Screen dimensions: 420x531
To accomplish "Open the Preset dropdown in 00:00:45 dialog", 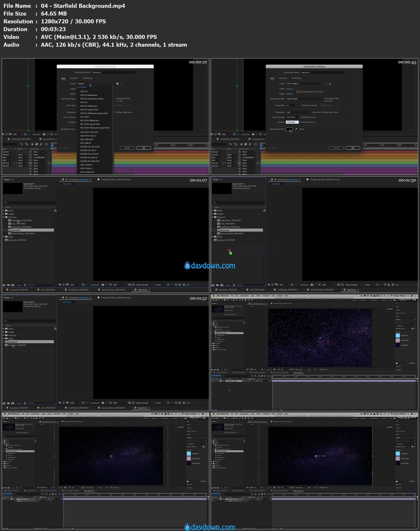I will point(304,84).
